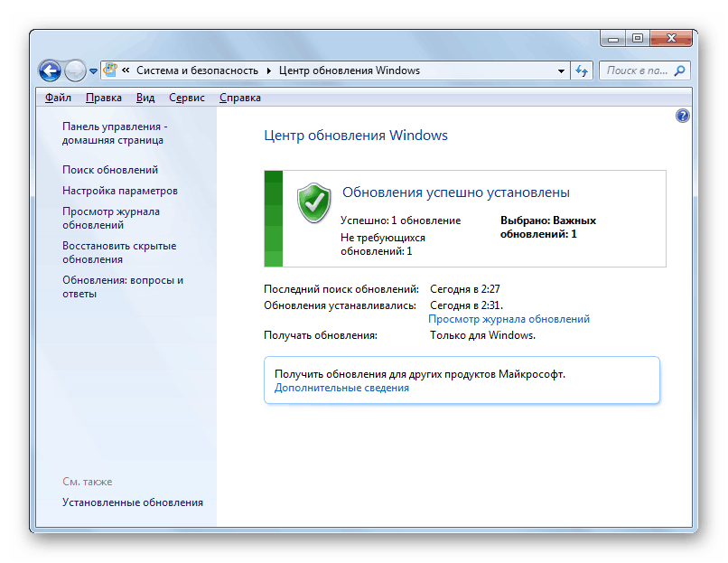Click 'Выбрано: Важных обновлений: 1' text
728x563 pixels.
(x=548, y=227)
